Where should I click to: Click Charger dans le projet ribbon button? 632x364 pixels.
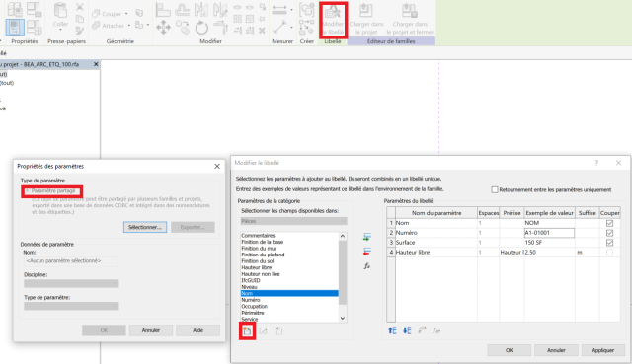click(x=366, y=20)
